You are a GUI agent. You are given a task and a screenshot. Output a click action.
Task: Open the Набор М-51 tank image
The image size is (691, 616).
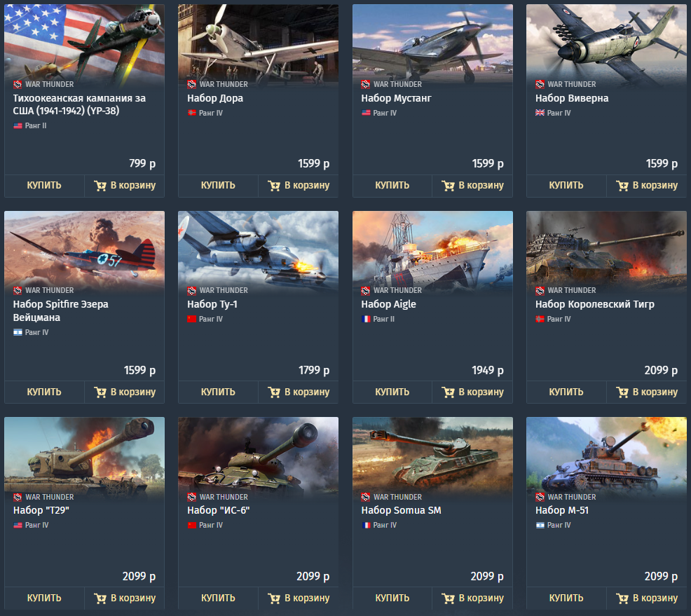coord(606,456)
